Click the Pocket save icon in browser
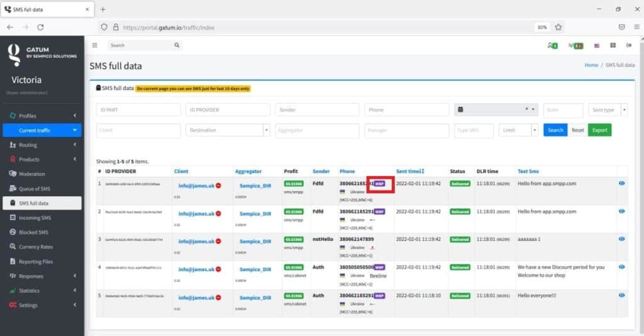 tap(622, 27)
